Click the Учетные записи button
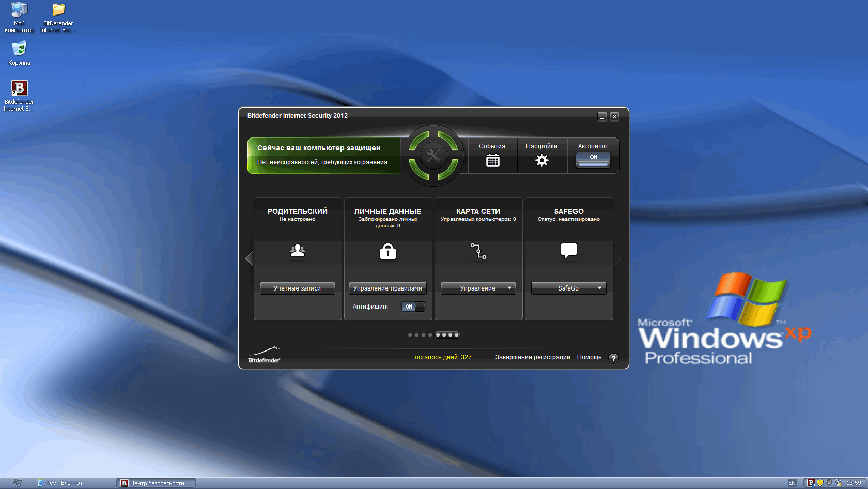 (298, 288)
